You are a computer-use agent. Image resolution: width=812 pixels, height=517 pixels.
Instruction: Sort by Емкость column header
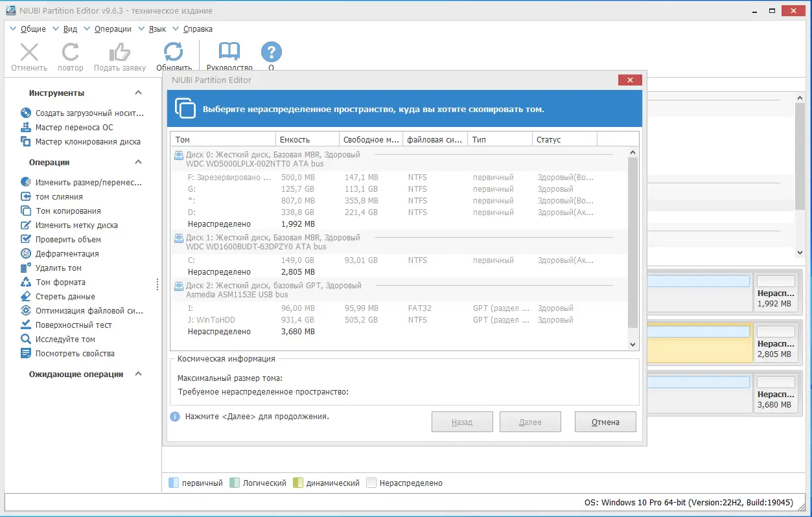pyautogui.click(x=308, y=139)
